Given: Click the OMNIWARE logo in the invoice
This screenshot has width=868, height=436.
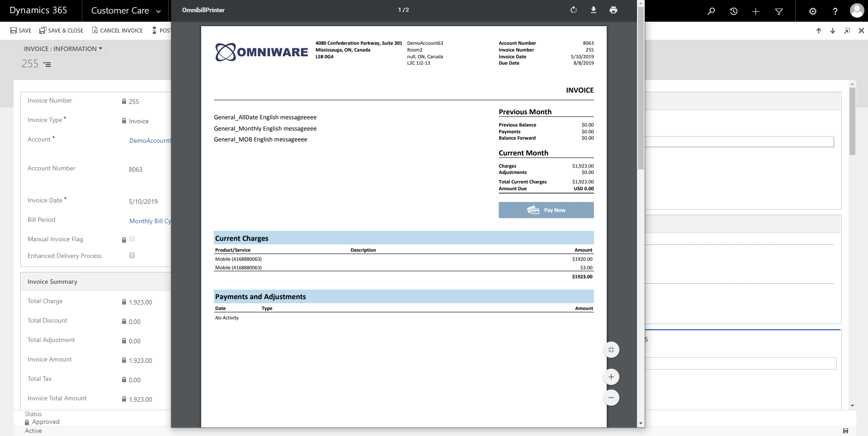Looking at the screenshot, I should pos(262,52).
